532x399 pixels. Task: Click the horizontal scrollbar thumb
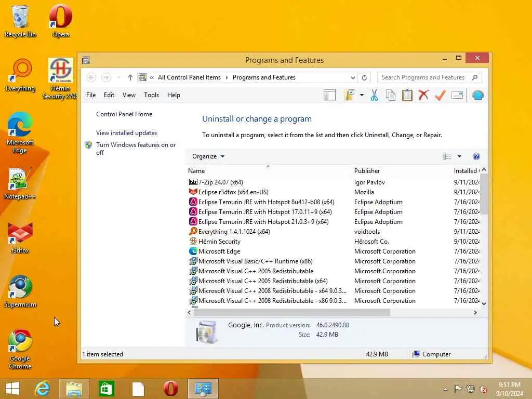coord(292,312)
